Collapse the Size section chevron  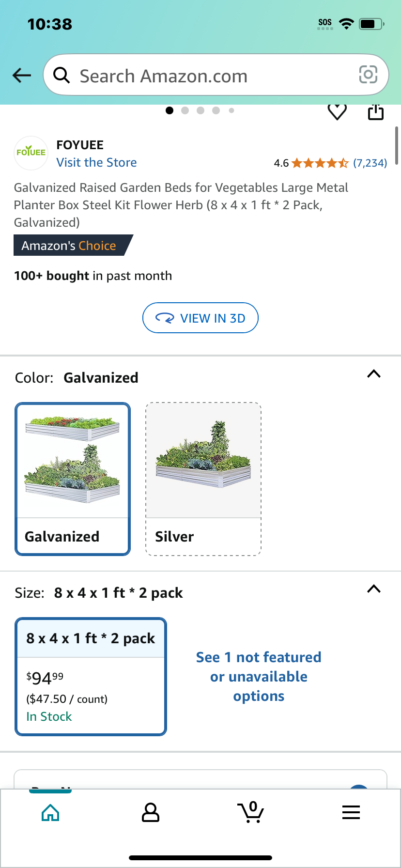pyautogui.click(x=374, y=589)
